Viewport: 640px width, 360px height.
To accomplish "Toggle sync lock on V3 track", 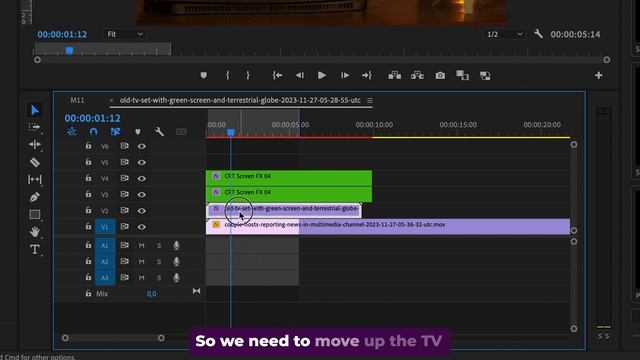I will pyautogui.click(x=124, y=194).
